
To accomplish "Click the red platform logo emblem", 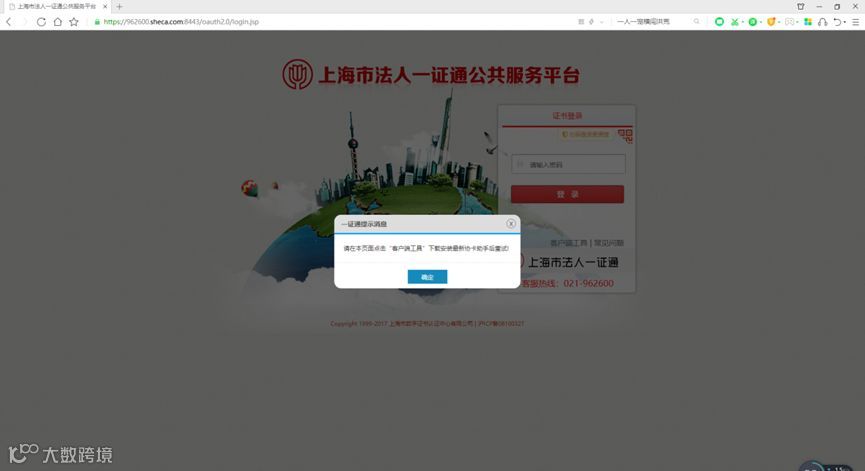I will (297, 74).
